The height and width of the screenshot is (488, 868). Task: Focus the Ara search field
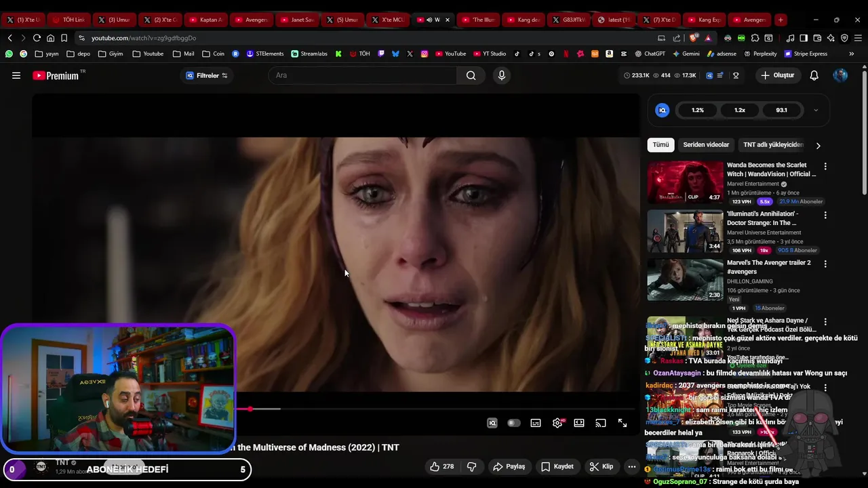pos(363,75)
